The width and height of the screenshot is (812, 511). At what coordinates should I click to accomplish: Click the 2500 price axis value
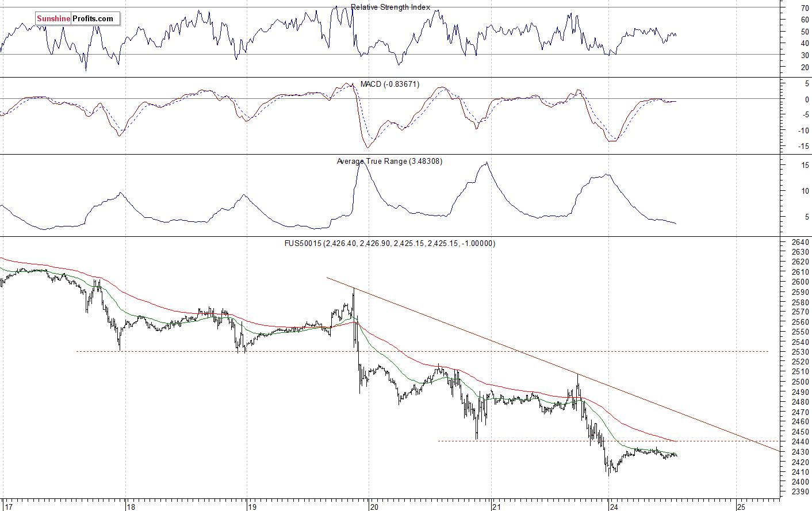pyautogui.click(x=800, y=382)
